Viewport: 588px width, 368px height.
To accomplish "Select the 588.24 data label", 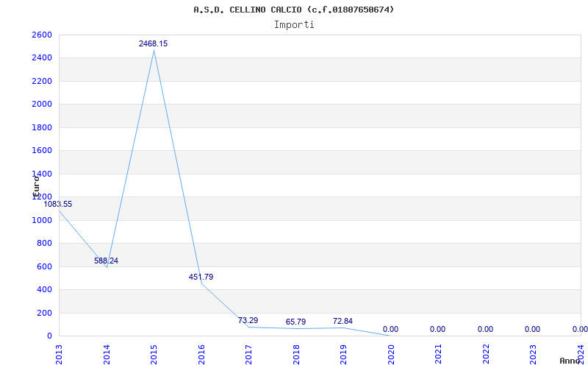I will tap(106, 261).
